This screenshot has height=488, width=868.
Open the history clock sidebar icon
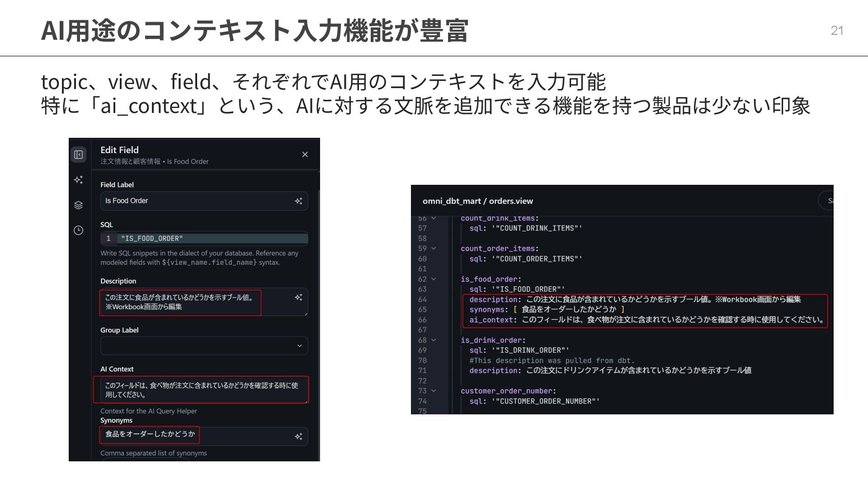(x=78, y=230)
